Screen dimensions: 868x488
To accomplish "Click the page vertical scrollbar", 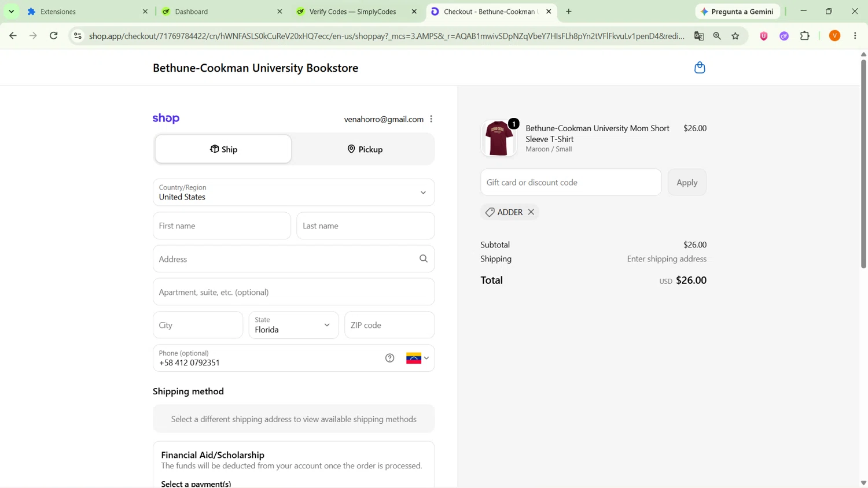I will tap(863, 164).
